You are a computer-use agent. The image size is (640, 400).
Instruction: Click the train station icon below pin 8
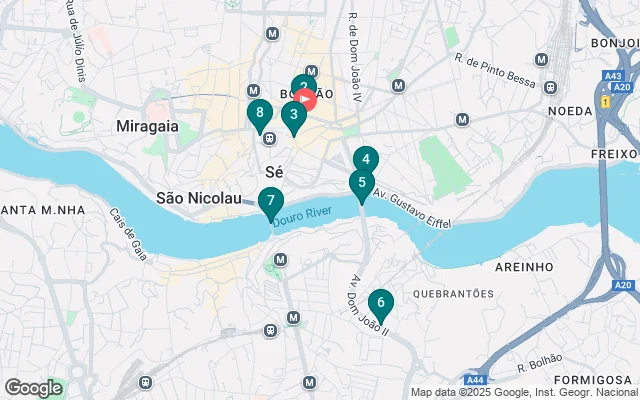[269, 139]
